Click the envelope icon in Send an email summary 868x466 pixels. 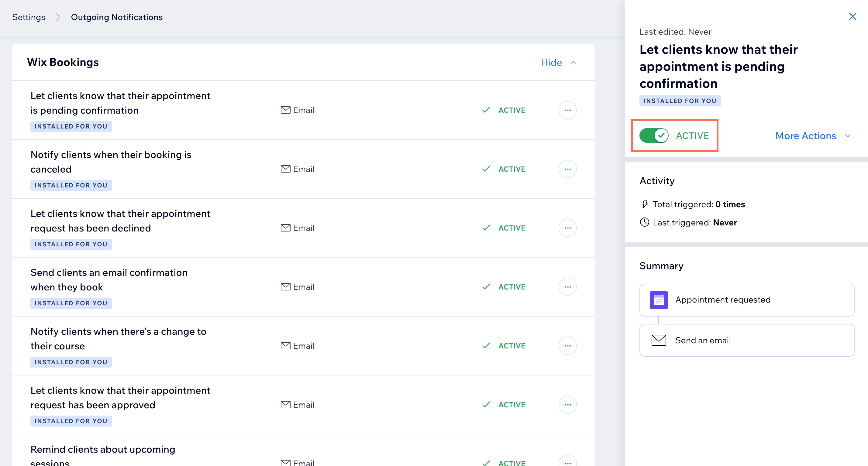[x=659, y=340]
